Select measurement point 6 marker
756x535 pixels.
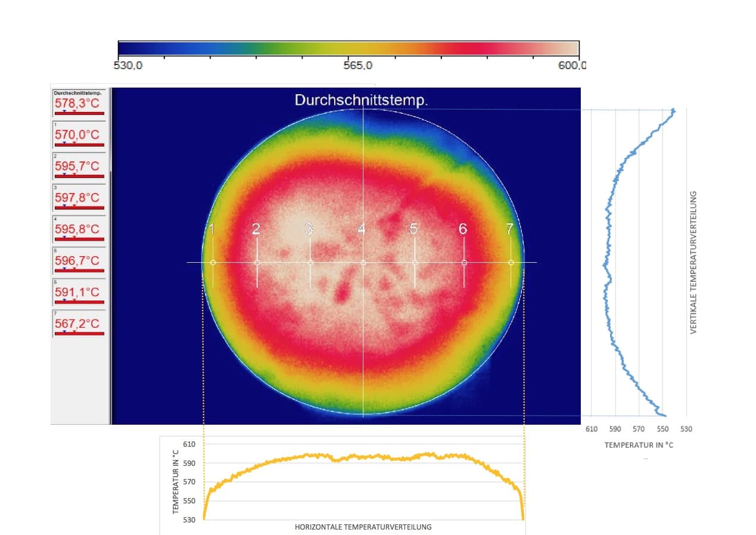[x=465, y=263]
